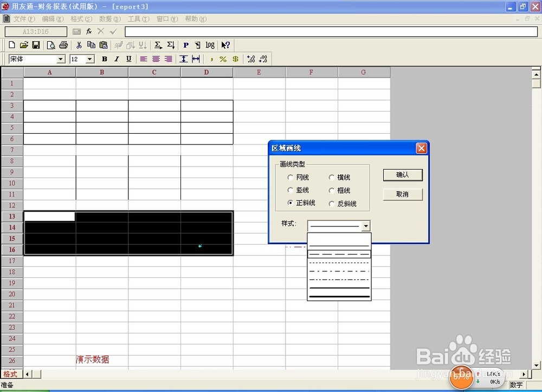This screenshot has width=542, height=392.
Task: Copy the selected cells
Action: [91, 45]
